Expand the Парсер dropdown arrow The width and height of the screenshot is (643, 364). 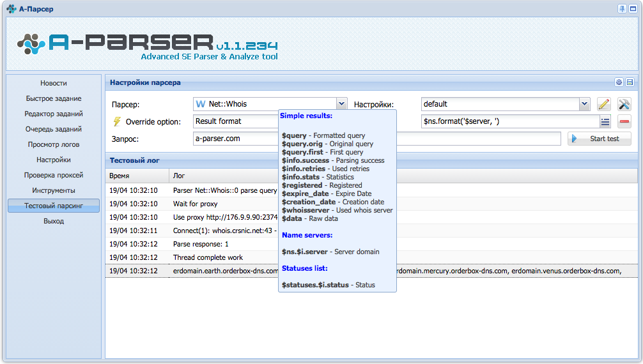tap(341, 104)
